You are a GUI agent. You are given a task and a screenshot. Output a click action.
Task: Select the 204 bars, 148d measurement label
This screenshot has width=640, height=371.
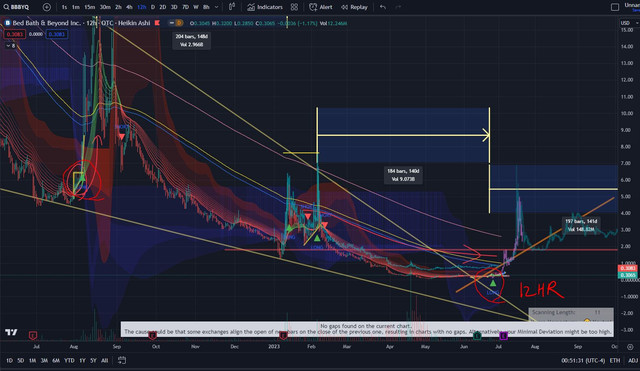coord(191,40)
